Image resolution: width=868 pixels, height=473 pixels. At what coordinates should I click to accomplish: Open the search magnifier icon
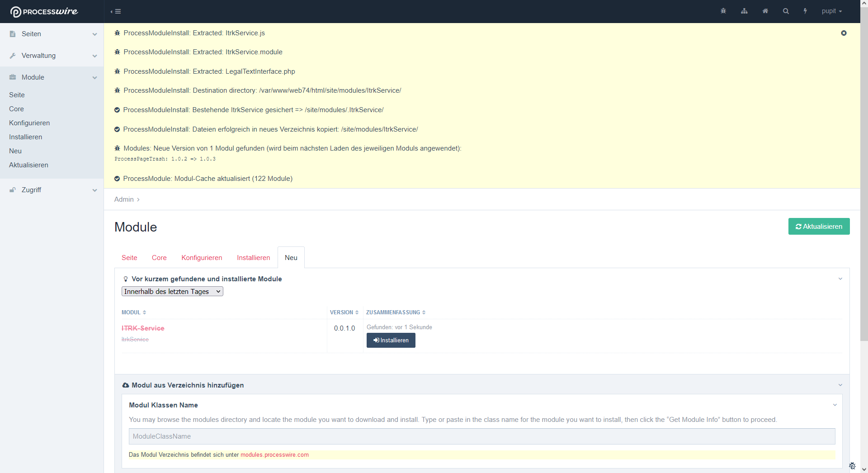pos(786,11)
